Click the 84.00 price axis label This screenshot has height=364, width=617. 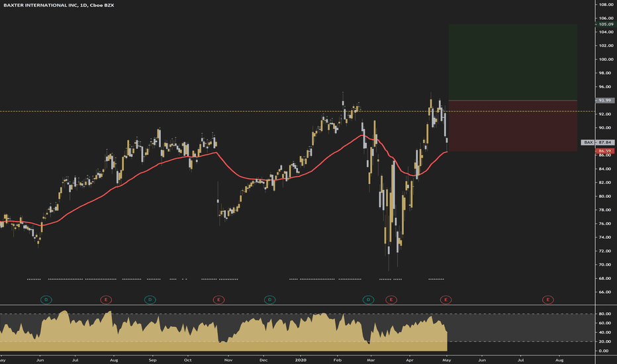[x=606, y=169]
